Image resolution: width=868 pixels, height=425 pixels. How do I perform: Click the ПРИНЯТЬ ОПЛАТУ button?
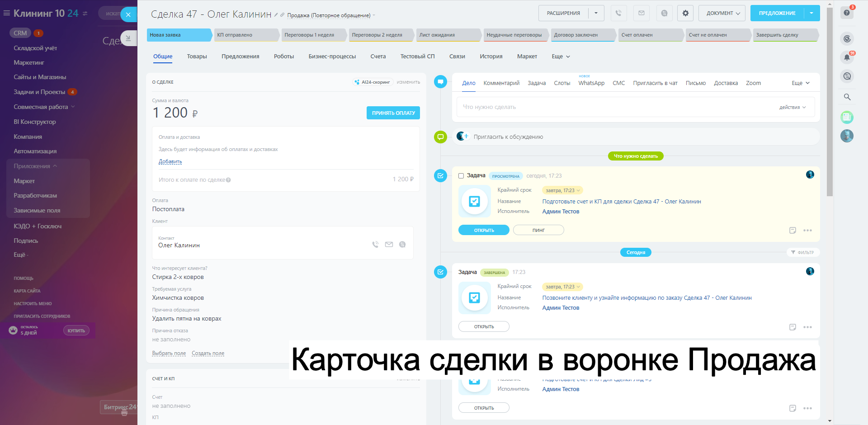(x=393, y=113)
